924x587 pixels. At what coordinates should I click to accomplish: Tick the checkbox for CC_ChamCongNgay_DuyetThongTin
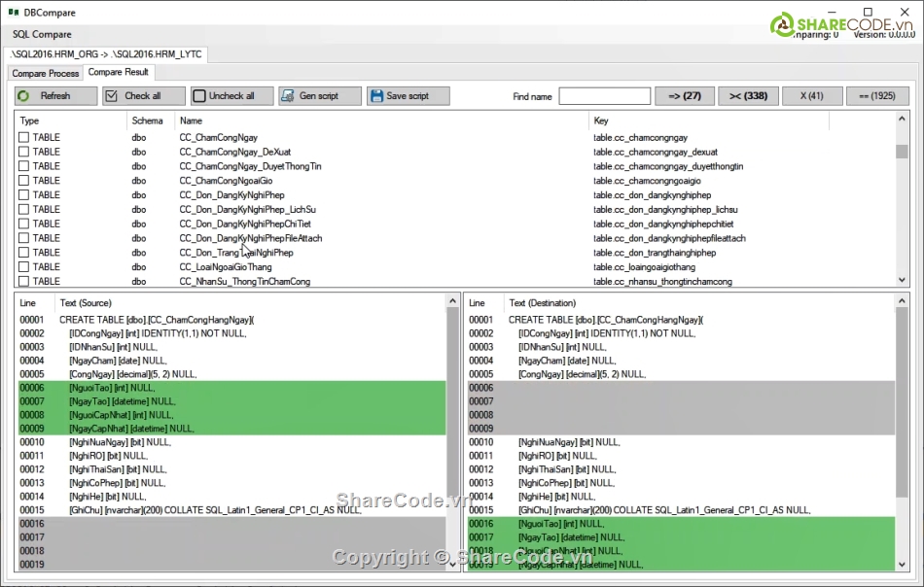23,166
